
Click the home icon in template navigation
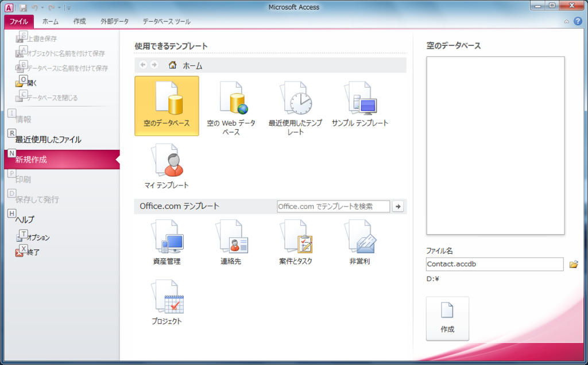pos(172,65)
